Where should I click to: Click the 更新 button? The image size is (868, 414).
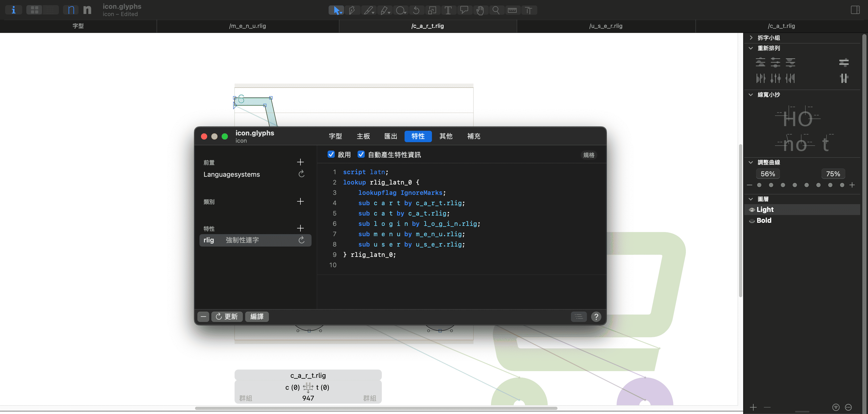pyautogui.click(x=227, y=317)
